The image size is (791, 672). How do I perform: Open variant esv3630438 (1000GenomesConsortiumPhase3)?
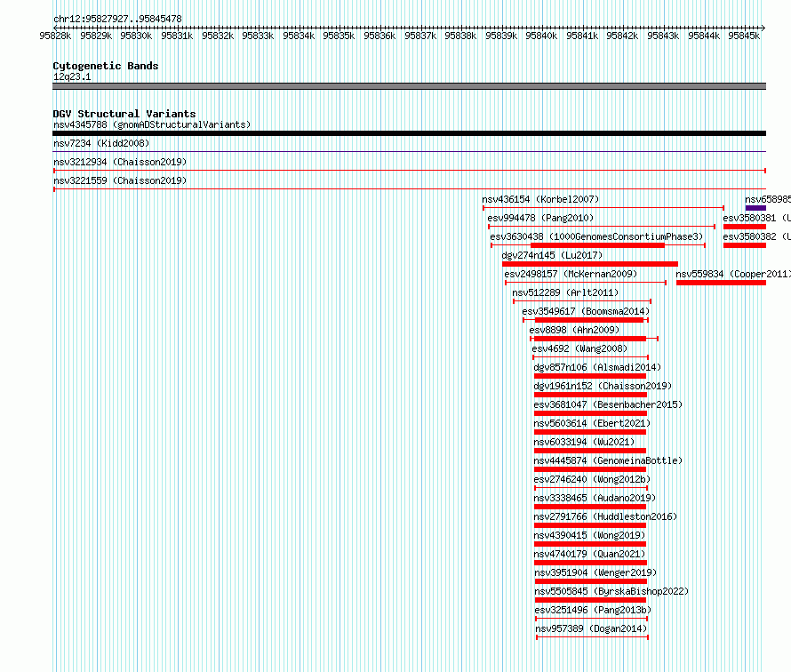point(596,236)
